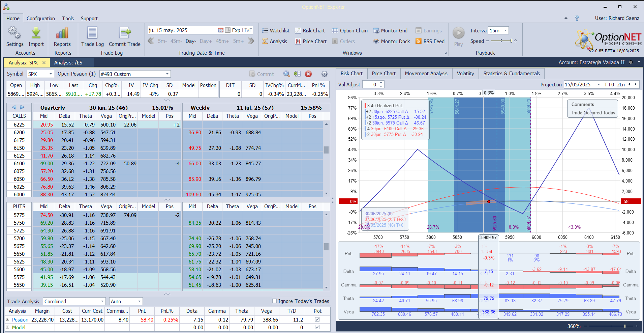
Task: Go to previous expiration with left arrow
Action: tap(14, 107)
